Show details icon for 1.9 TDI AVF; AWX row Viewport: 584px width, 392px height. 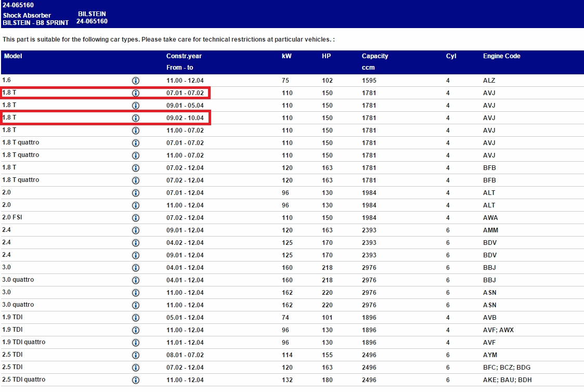(x=136, y=330)
